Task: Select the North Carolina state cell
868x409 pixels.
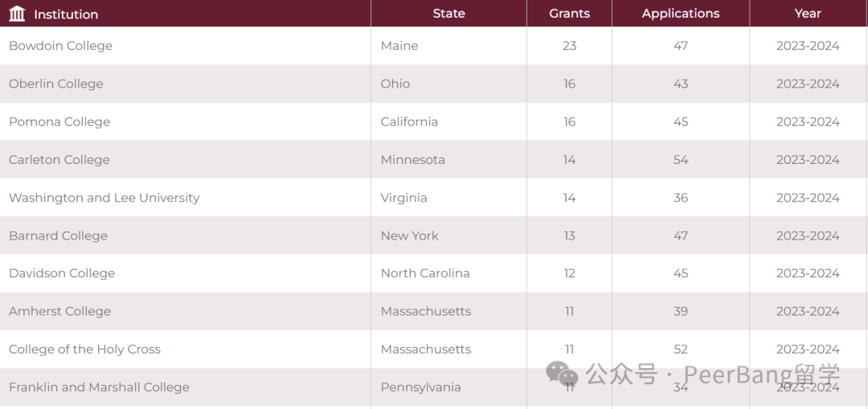Action: (x=425, y=273)
